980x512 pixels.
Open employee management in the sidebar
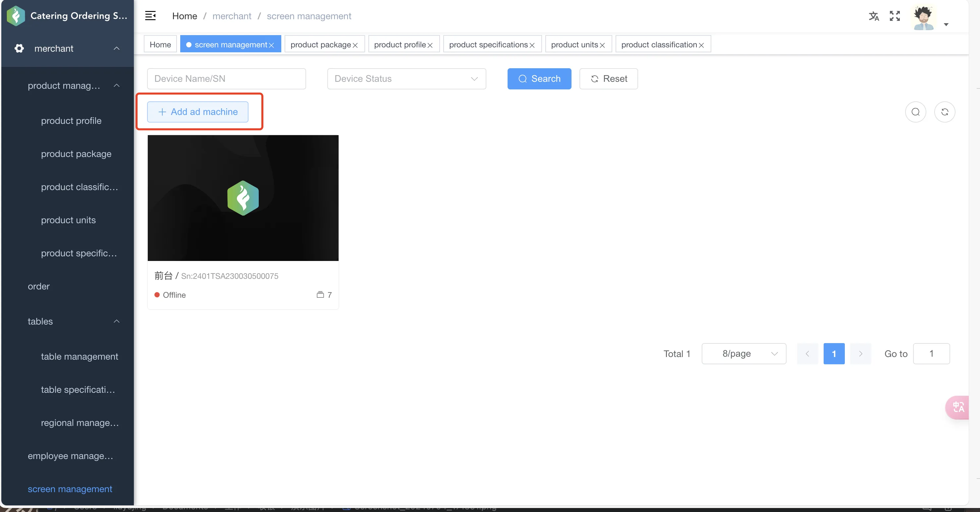tap(70, 456)
